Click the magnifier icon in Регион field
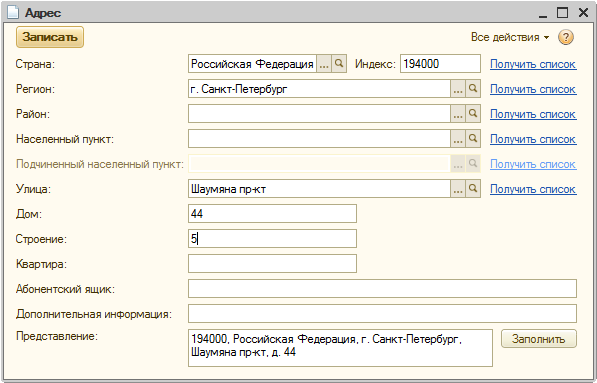597x383 pixels. 473,89
